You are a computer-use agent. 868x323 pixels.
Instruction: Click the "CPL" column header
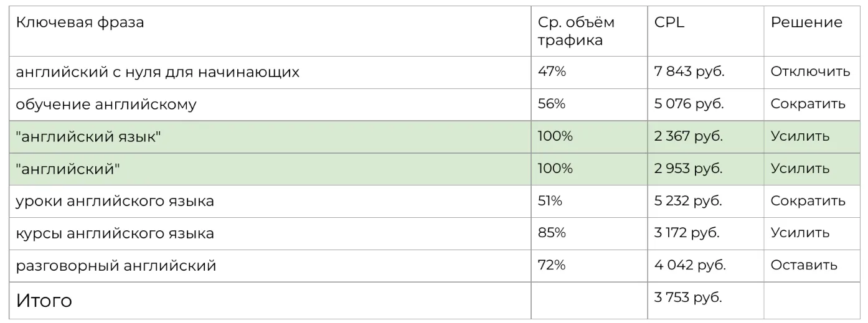[x=669, y=23]
